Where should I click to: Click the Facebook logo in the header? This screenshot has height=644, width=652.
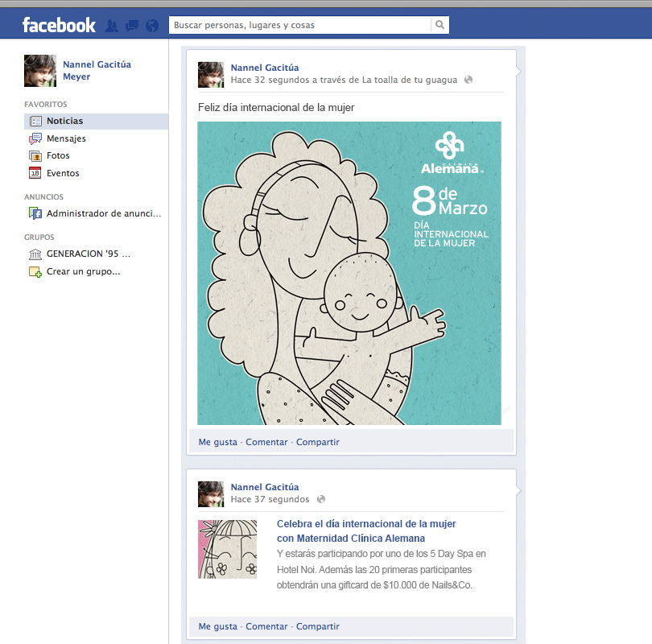(x=59, y=25)
